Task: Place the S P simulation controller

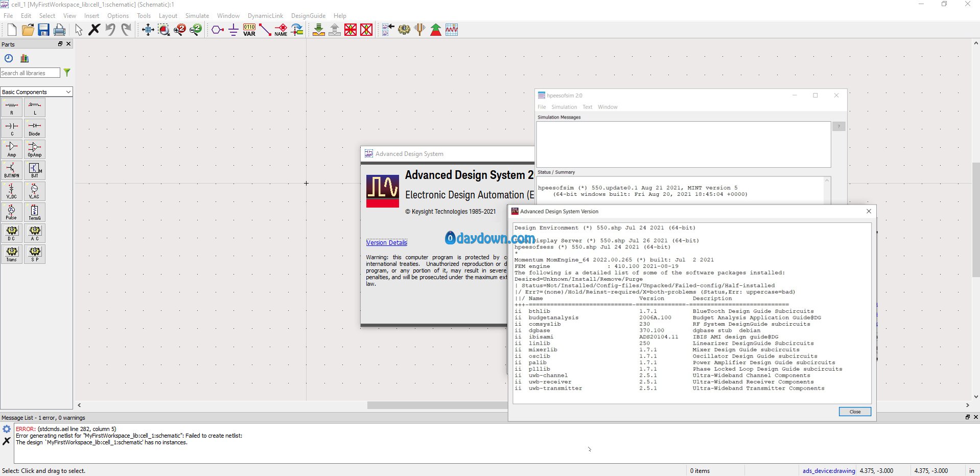Action: point(35,254)
